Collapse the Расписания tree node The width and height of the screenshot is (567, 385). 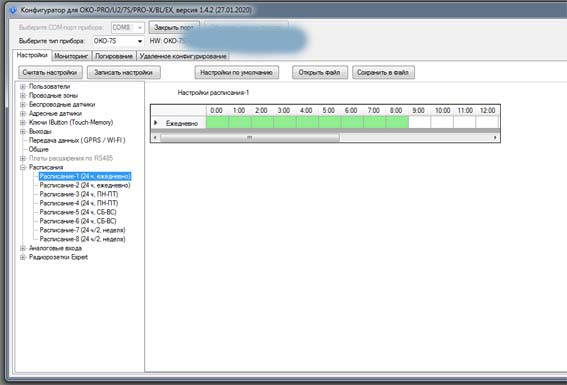pyautogui.click(x=22, y=167)
